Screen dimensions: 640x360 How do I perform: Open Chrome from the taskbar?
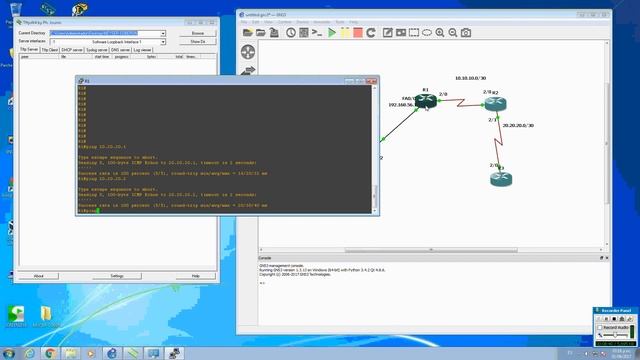pyautogui.click(x=50, y=353)
